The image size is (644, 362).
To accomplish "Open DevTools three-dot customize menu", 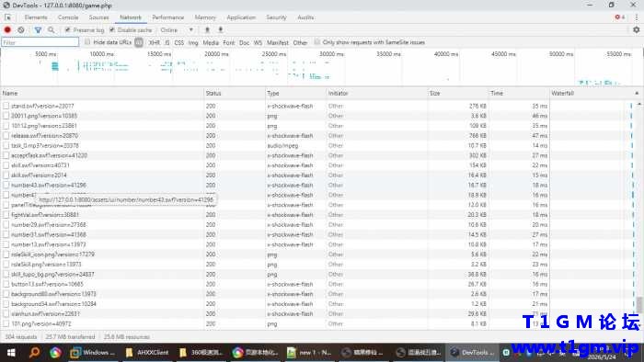I will coord(637,17).
